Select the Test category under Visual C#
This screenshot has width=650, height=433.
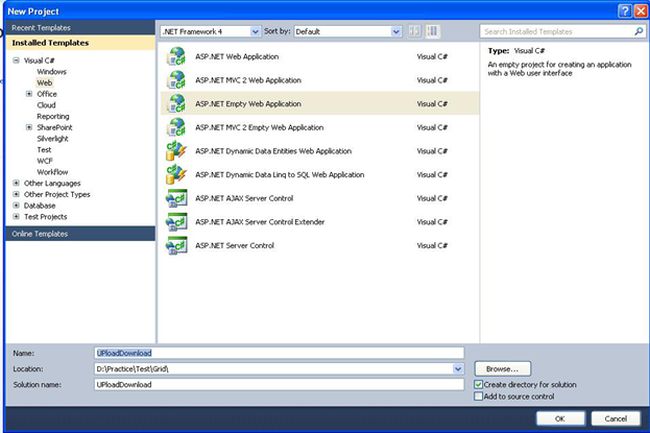[44, 150]
